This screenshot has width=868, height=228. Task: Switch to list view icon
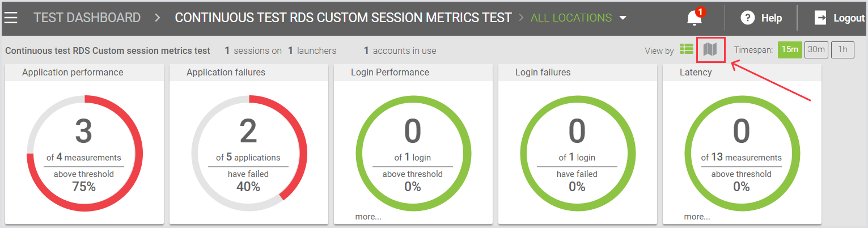687,50
